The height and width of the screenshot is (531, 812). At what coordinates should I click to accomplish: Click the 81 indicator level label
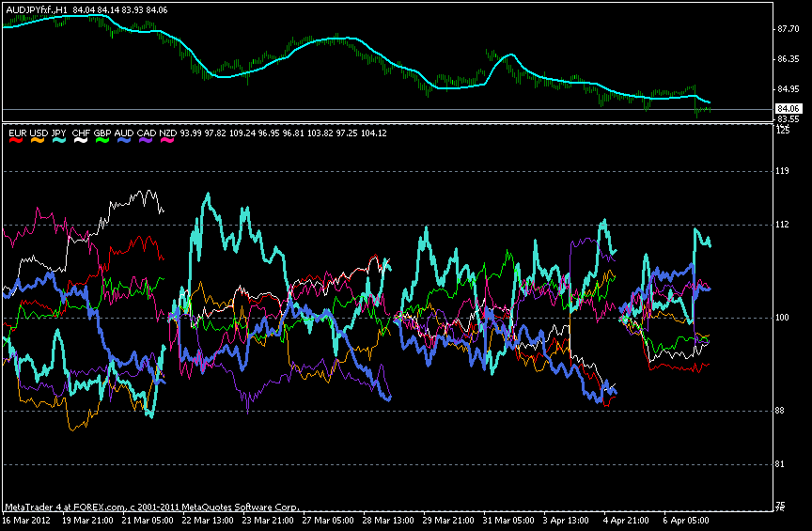[780, 464]
